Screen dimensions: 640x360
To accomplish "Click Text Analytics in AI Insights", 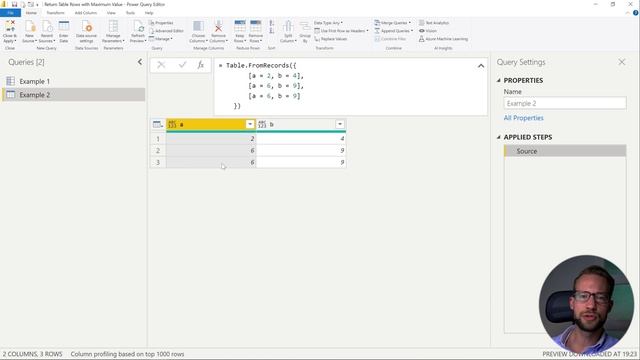I will (434, 23).
